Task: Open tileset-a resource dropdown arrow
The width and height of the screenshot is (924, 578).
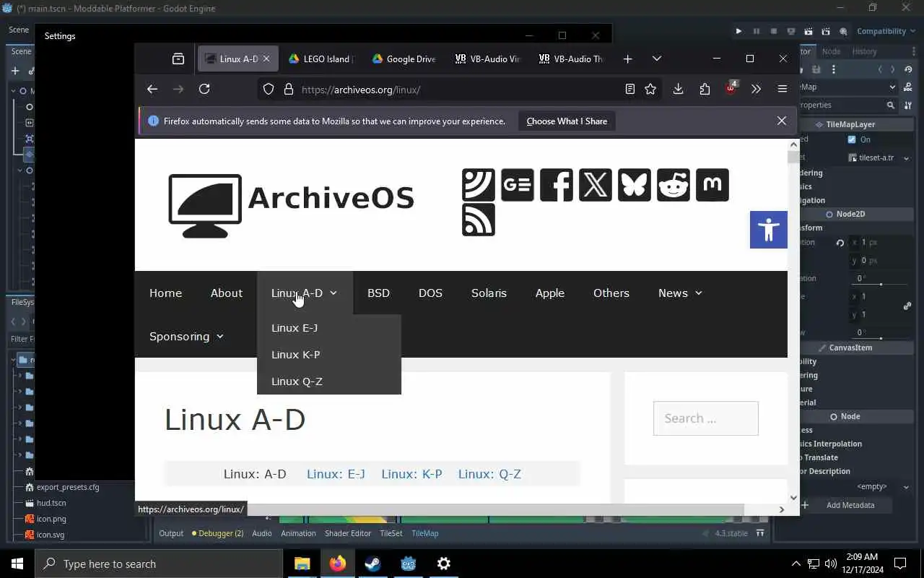Action: (907, 158)
